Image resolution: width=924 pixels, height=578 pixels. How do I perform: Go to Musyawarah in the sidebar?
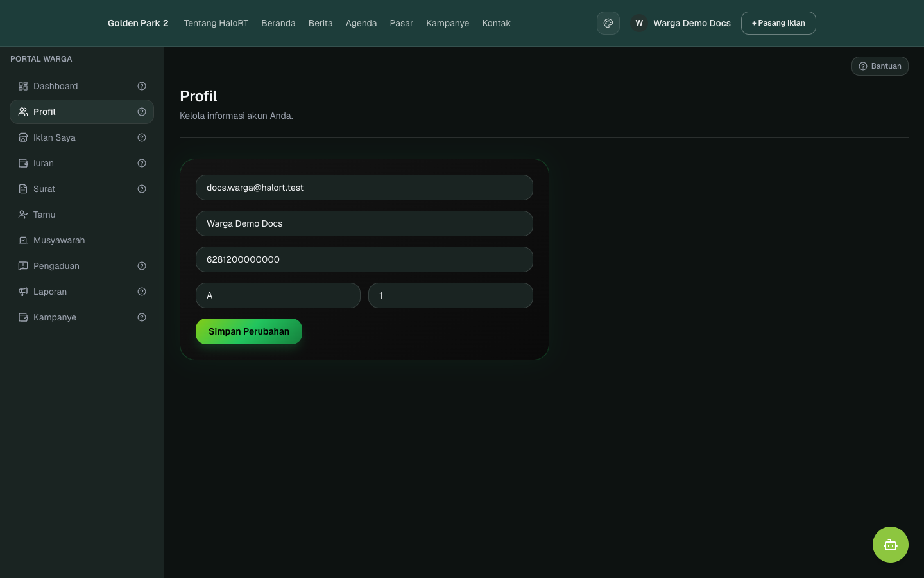[81, 240]
